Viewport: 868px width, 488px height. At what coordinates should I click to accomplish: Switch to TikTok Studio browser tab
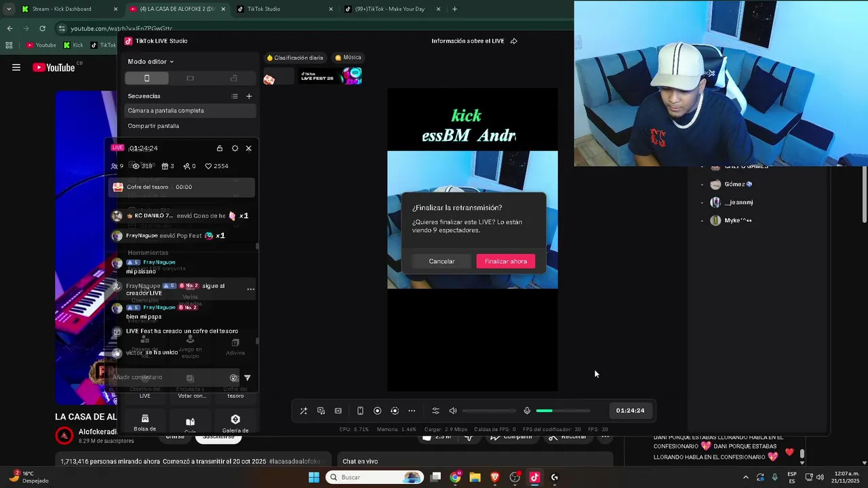[285, 9]
